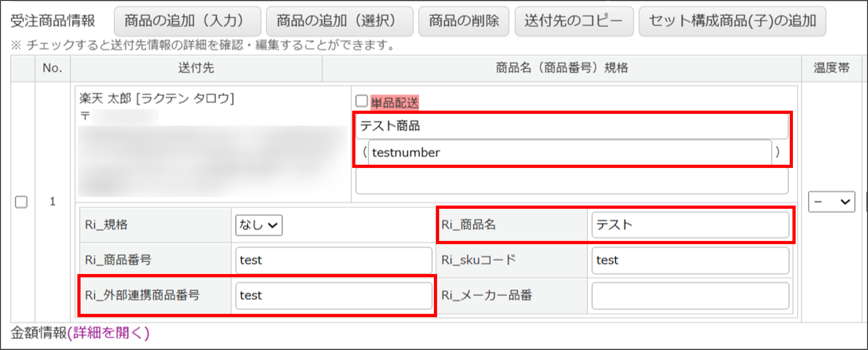Click the 商品の追加（入力） button
Image resolution: width=868 pixels, height=350 pixels.
(x=187, y=21)
